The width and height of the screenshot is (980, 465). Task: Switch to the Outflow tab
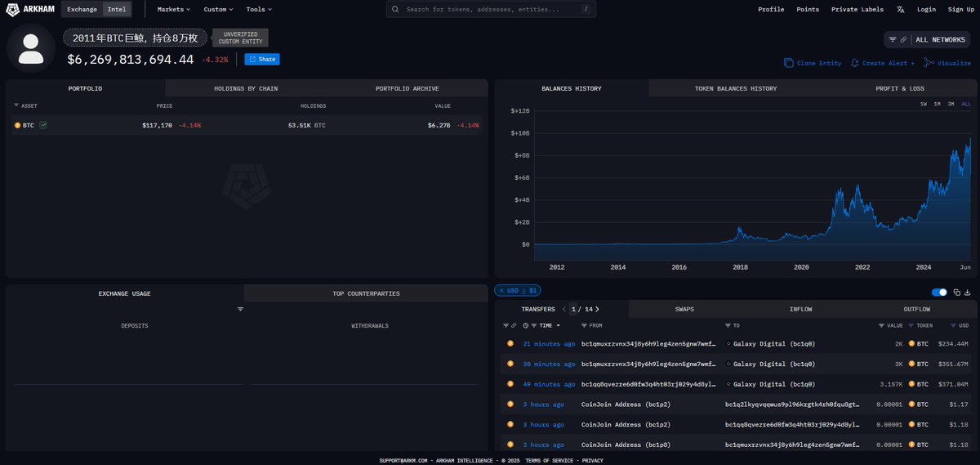click(x=916, y=309)
